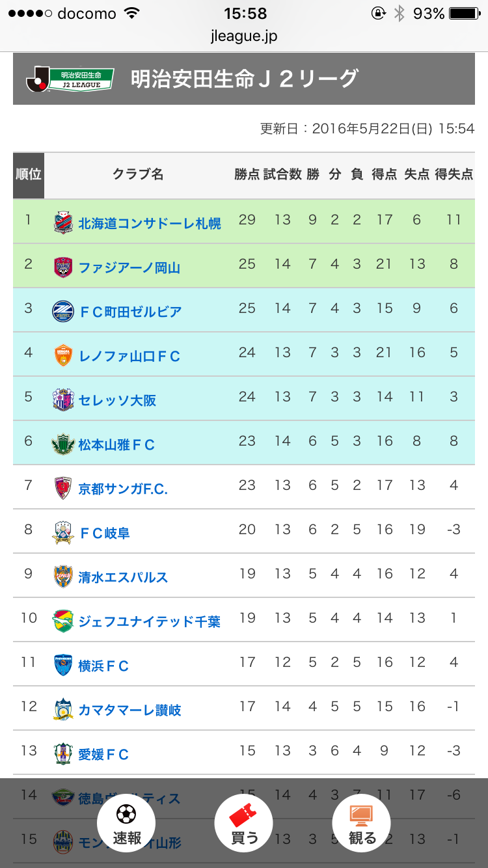The width and height of the screenshot is (488, 868).
Task: Click the Cerezo Osaka team crest
Action: click(x=63, y=400)
